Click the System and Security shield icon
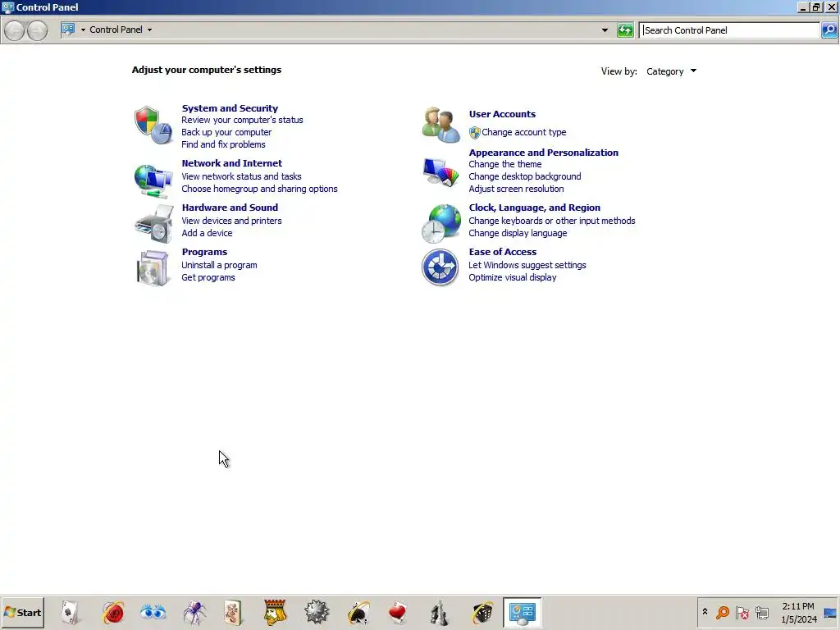840x630 pixels. click(153, 125)
